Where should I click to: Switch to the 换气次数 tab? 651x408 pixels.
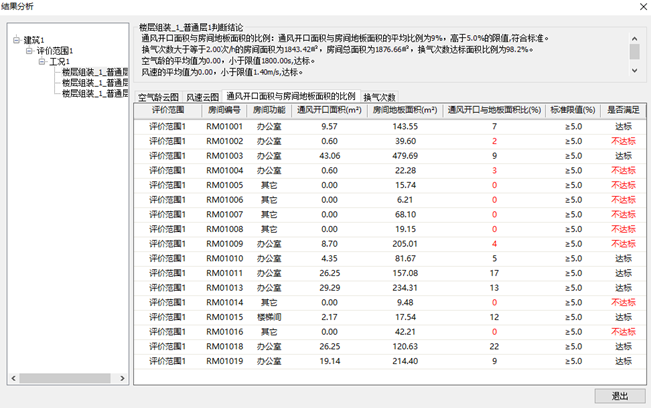380,96
